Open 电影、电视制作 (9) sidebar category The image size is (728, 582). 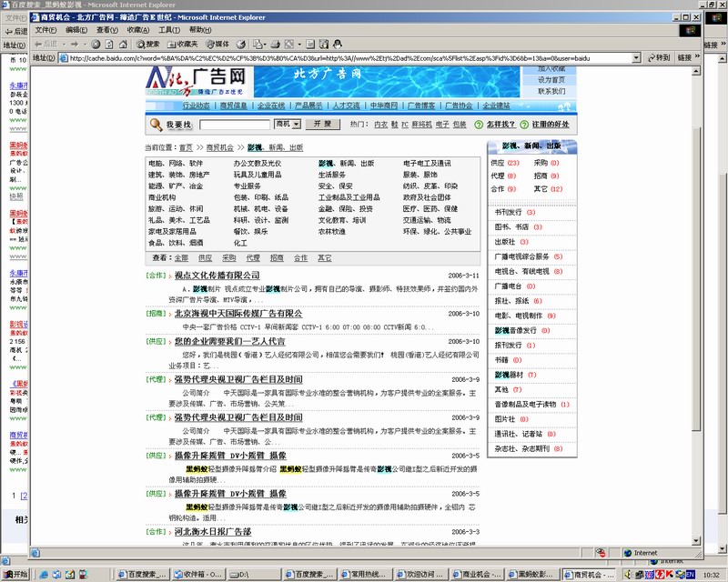525,316
